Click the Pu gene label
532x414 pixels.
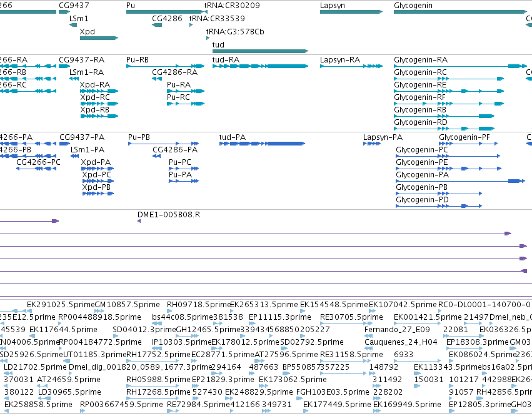pos(130,6)
